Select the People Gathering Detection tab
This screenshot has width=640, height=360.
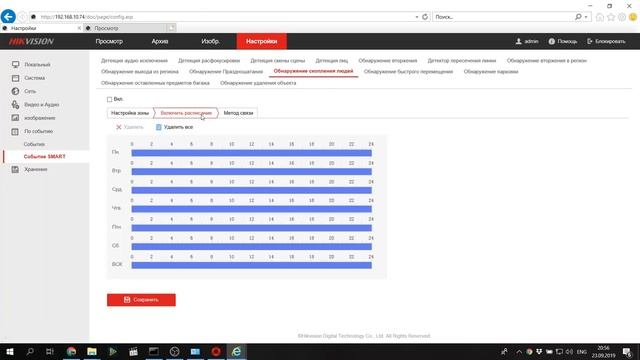point(313,71)
